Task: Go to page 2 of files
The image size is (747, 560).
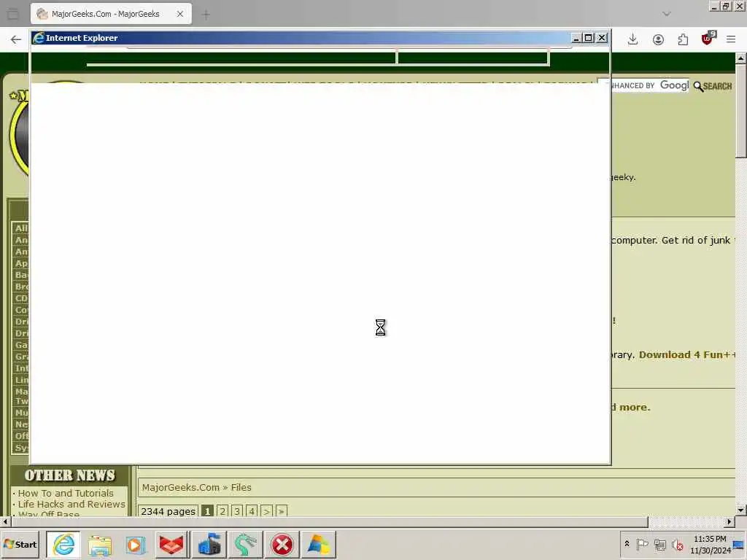Action: [222, 511]
